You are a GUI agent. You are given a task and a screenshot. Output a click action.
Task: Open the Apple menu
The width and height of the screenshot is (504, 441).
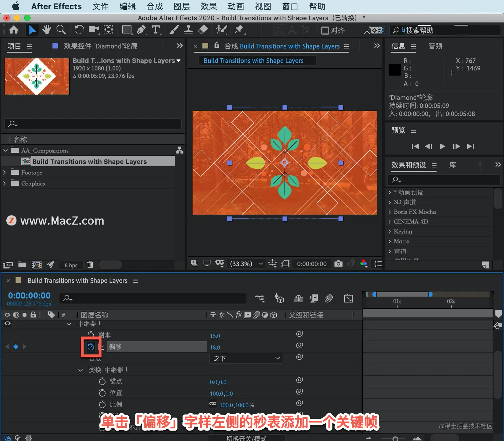click(16, 6)
